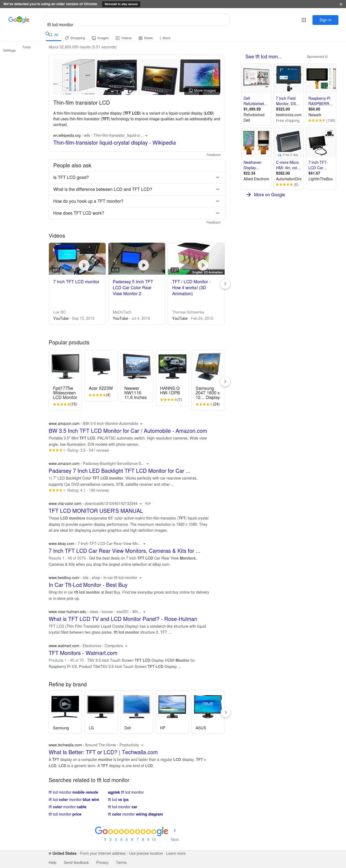Image resolution: width=346 pixels, height=868 pixels.
Task: Click the Sign in button
Action: pos(325,20)
